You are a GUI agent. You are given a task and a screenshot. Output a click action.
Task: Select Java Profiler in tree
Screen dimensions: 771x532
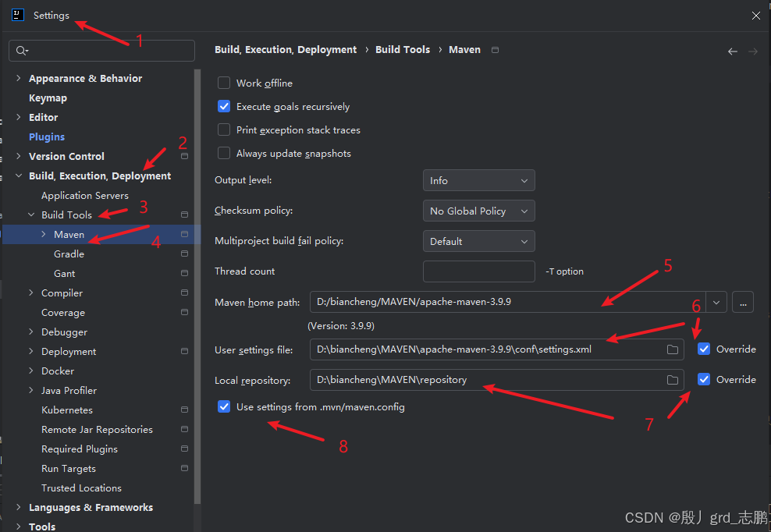pos(69,390)
